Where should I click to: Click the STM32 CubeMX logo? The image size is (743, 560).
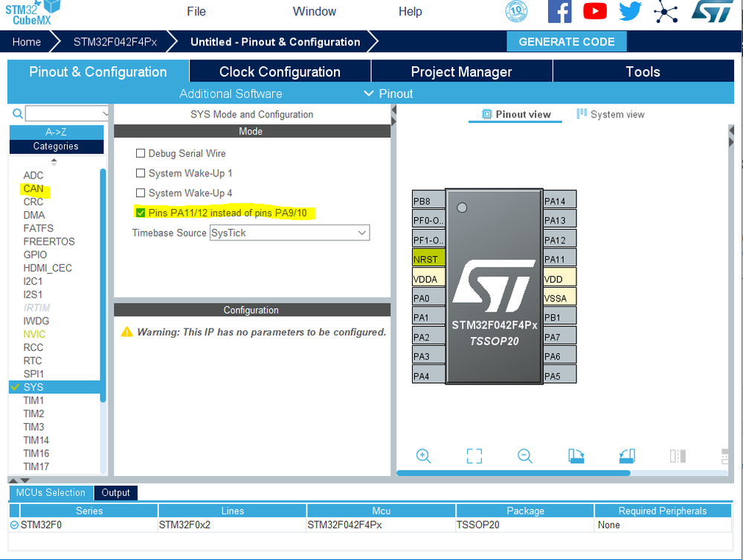[32, 13]
